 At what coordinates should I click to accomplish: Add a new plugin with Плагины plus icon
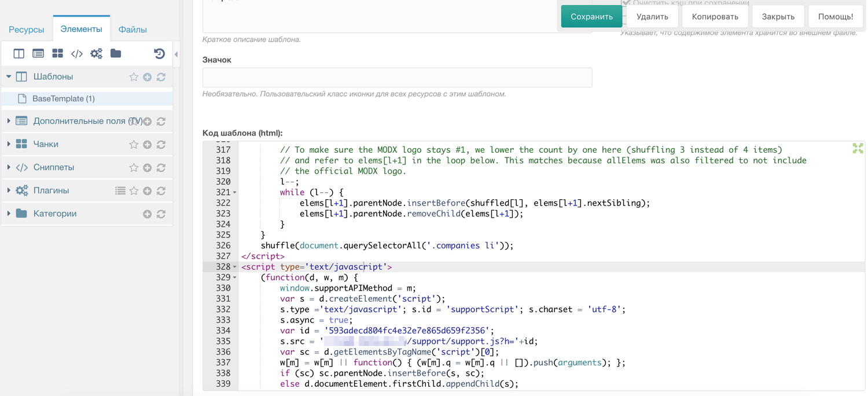[x=148, y=191]
